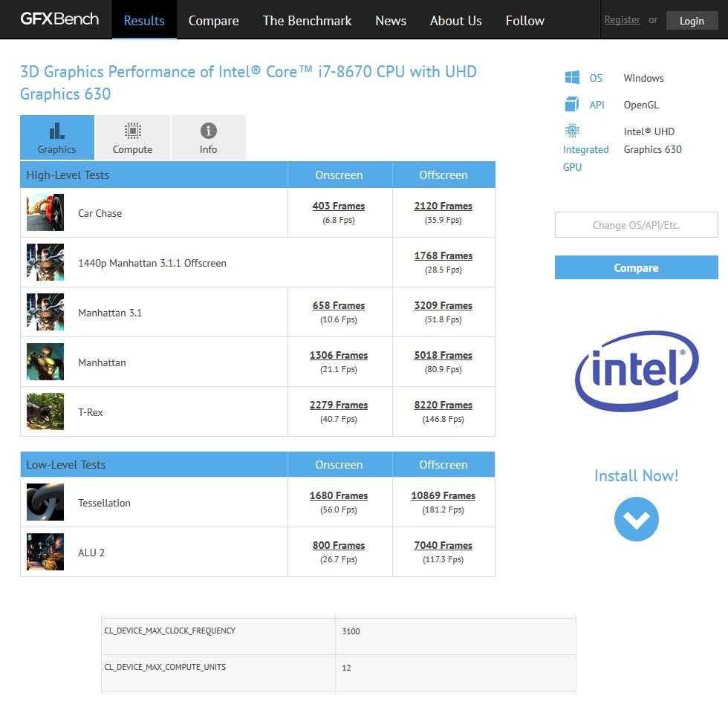Viewport: 728px width, 713px height.
Task: Open Manhattan offscreen 5018 Frames result
Action: click(x=443, y=355)
